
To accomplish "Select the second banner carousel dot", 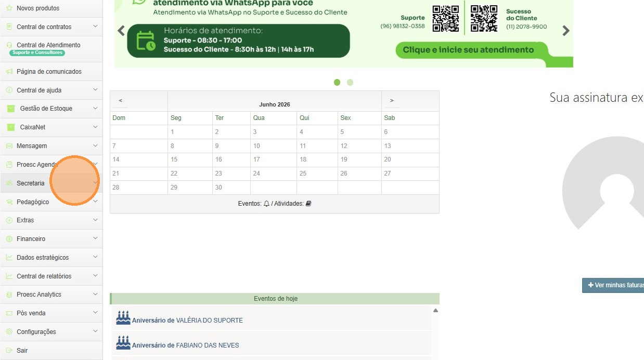I will pos(350,82).
